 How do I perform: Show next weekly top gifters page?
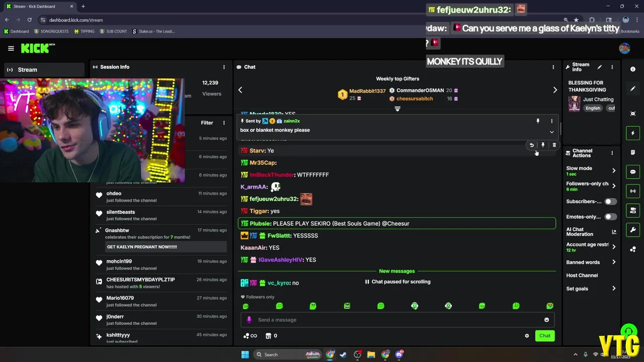(555, 90)
